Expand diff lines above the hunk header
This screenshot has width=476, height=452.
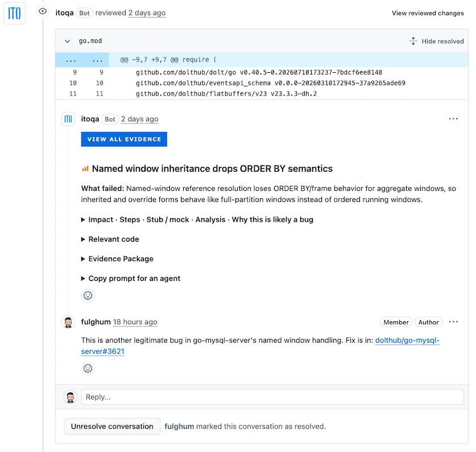82,60
